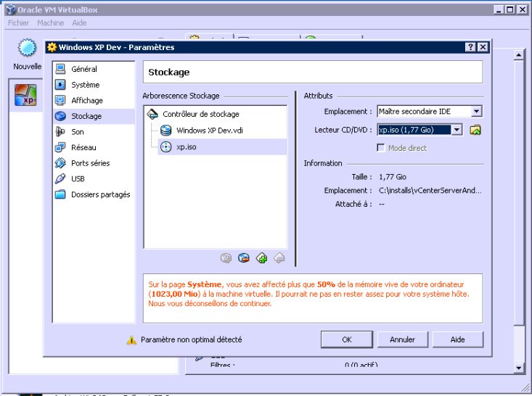
Task: Toggle the Mode direct checkbox
Action: tap(381, 148)
